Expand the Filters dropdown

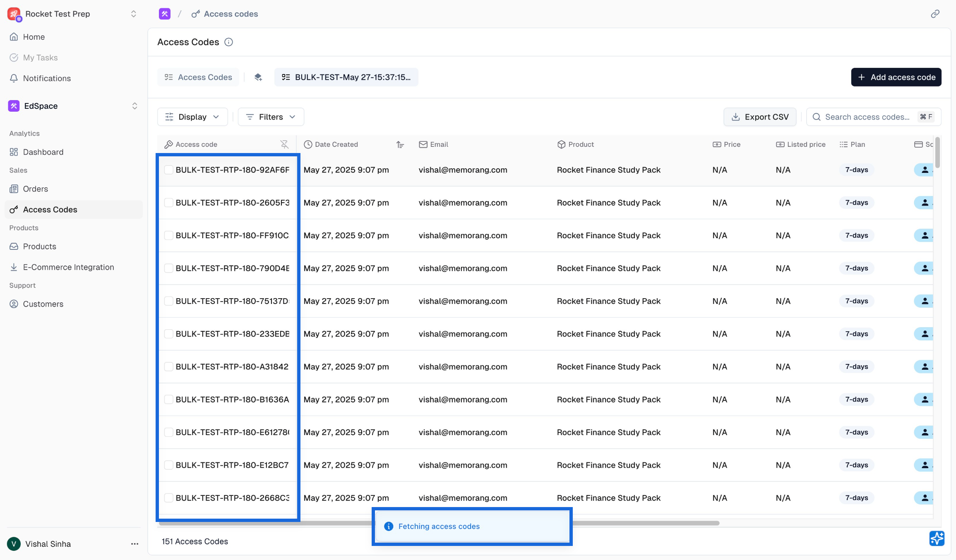(x=271, y=117)
